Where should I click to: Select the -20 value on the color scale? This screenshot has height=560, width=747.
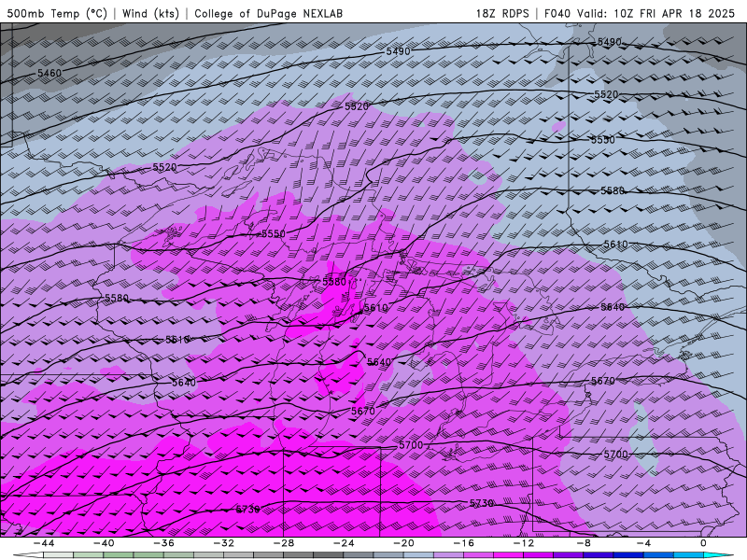click(x=404, y=543)
